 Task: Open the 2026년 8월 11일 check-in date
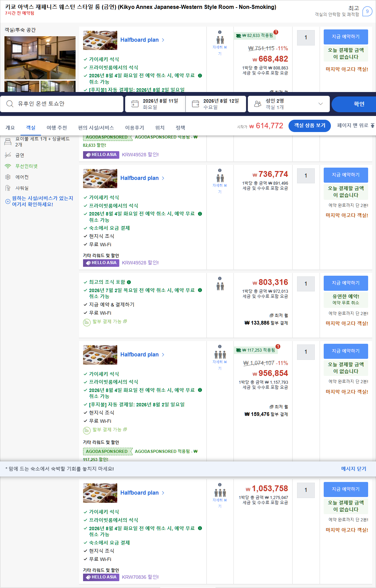coord(155,104)
